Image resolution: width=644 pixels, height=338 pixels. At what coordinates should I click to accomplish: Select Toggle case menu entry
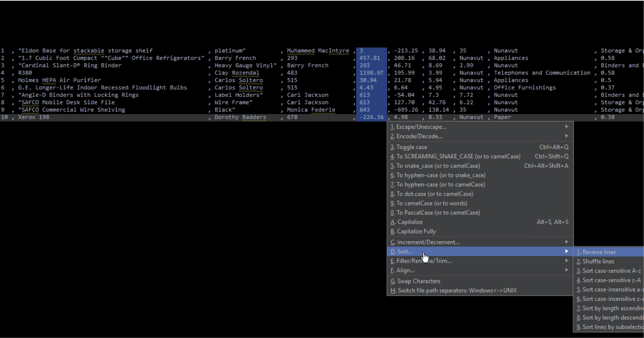coord(480,147)
